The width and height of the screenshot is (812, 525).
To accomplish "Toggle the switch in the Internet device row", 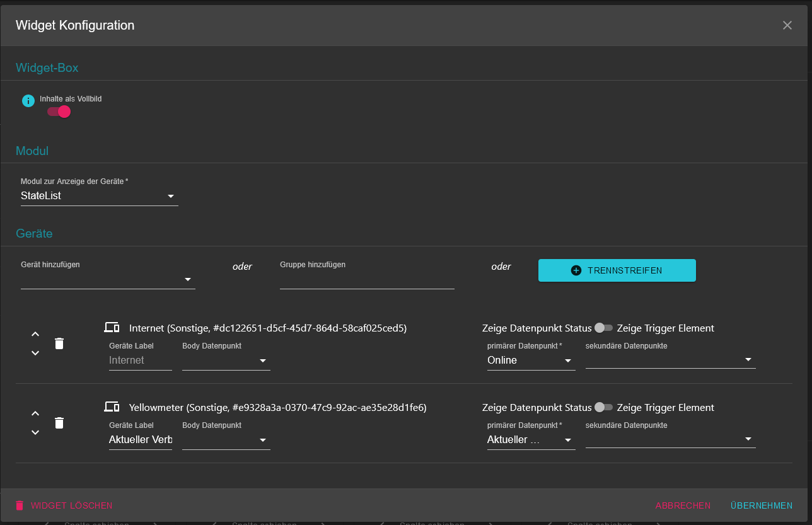I will pyautogui.click(x=604, y=328).
